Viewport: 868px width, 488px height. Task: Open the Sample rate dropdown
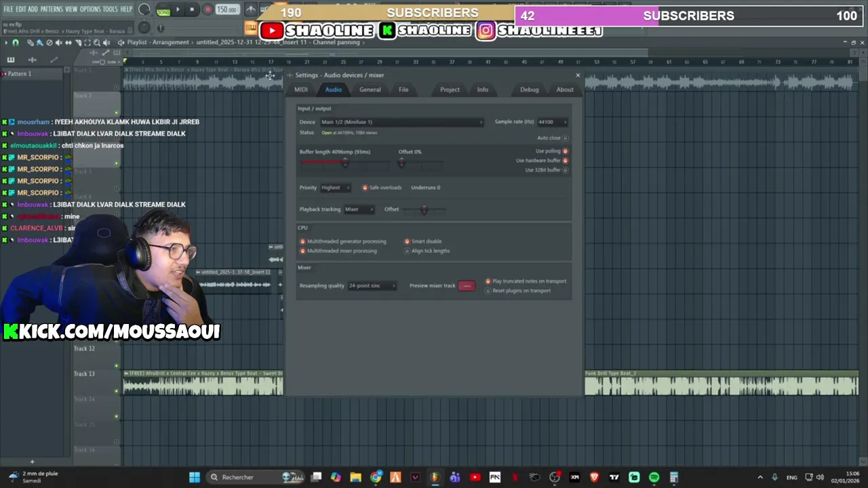click(x=552, y=122)
